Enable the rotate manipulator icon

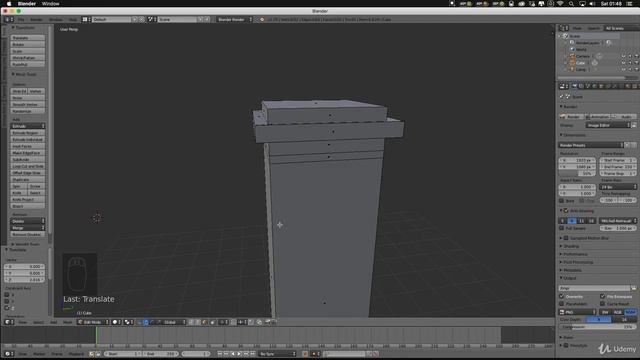pos(152,322)
